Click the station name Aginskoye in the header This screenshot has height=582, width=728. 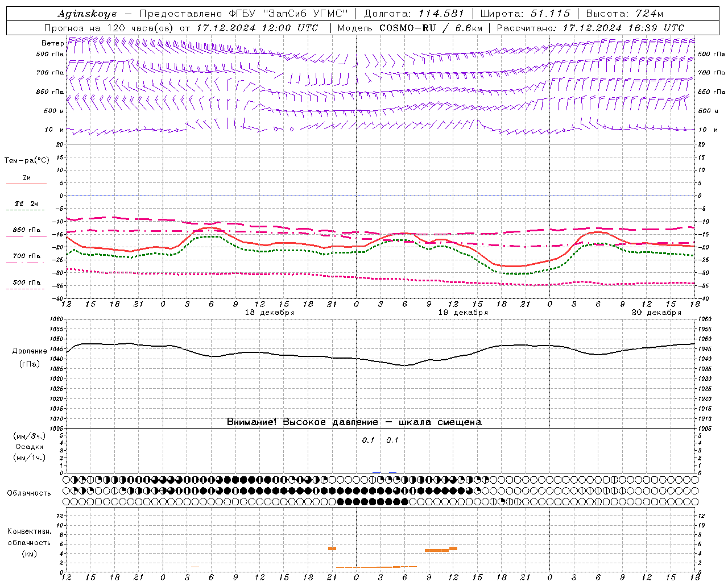pyautogui.click(x=87, y=14)
